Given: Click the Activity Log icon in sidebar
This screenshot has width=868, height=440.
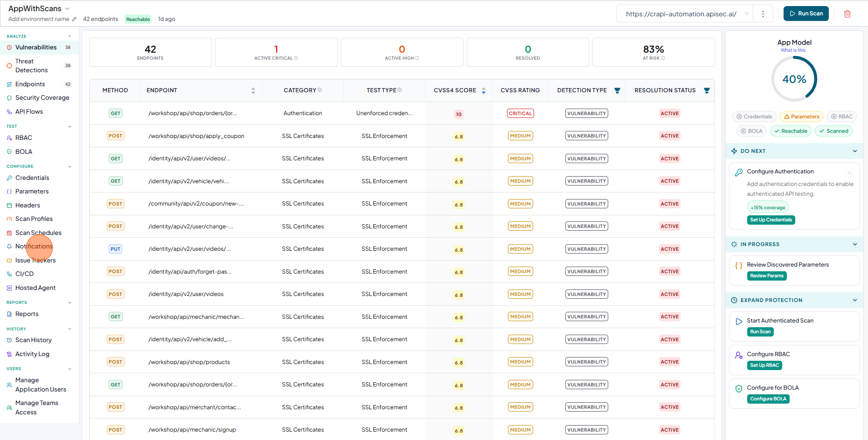Looking at the screenshot, I should coord(9,354).
